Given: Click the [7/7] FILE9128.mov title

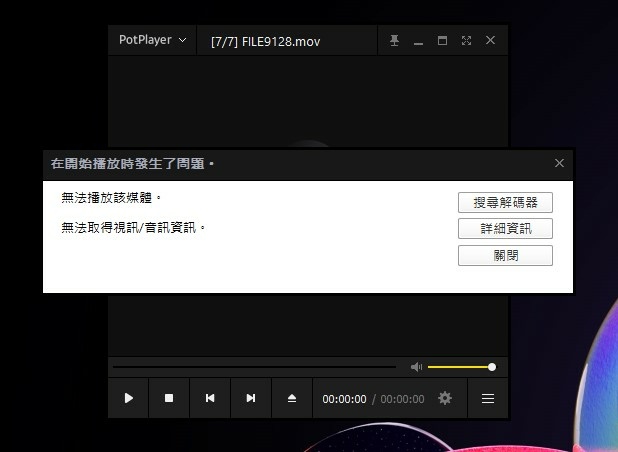Looking at the screenshot, I should point(265,41).
